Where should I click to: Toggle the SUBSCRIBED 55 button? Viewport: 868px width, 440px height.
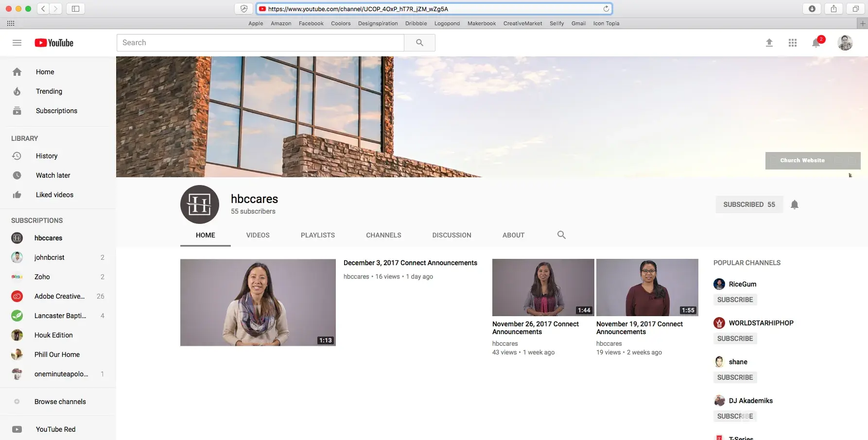tap(748, 204)
